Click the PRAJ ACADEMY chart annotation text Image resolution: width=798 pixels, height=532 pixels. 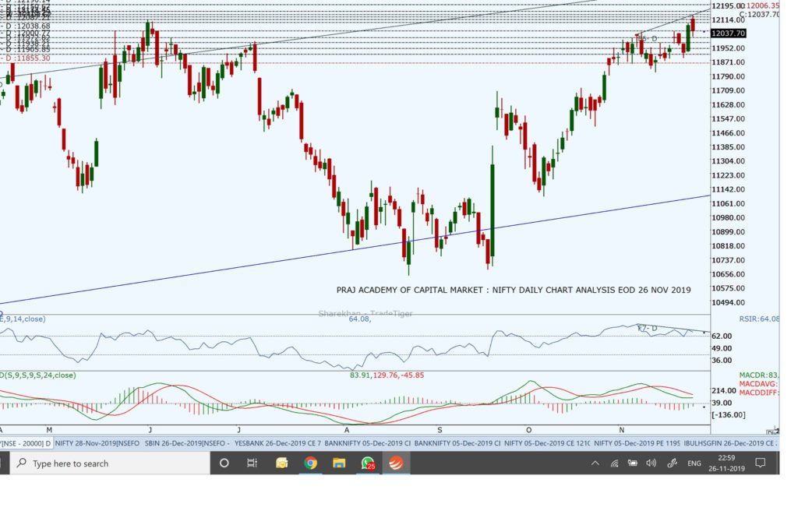(x=514, y=290)
